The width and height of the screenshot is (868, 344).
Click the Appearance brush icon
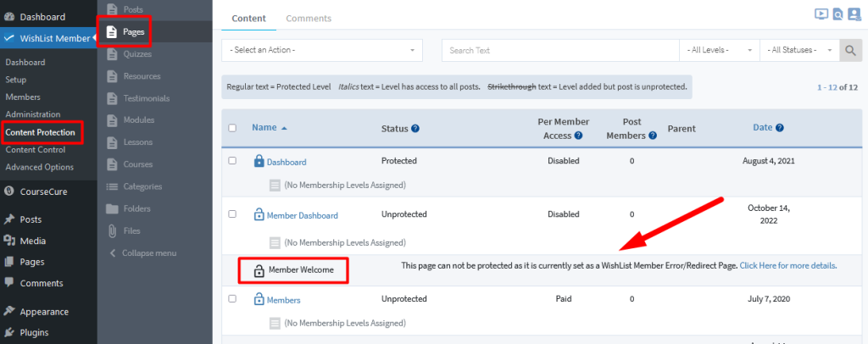coord(9,311)
